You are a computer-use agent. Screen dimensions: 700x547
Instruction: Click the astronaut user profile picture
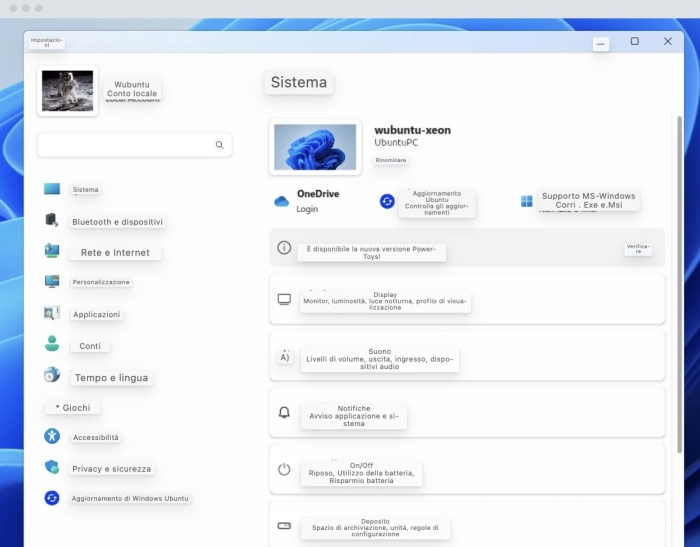pyautogui.click(x=67, y=91)
